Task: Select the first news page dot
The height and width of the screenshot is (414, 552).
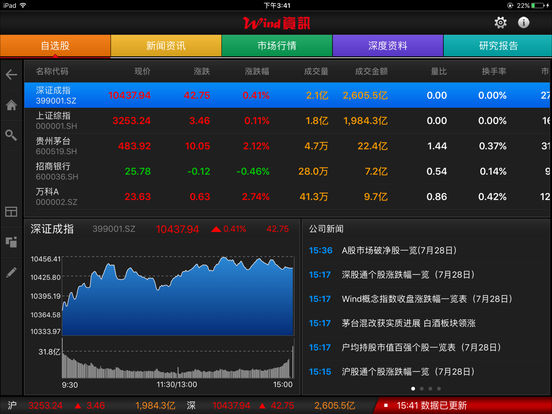Action: pyautogui.click(x=413, y=389)
